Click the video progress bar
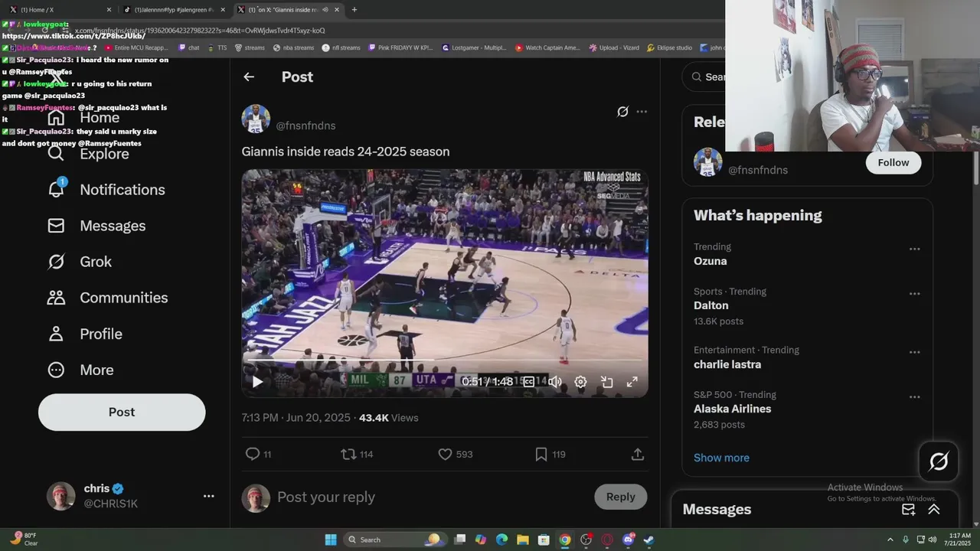This screenshot has height=551, width=980. point(445,359)
